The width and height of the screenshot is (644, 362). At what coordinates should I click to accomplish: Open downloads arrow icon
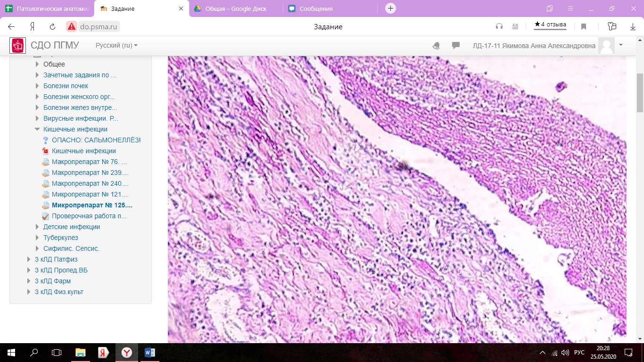tap(632, 27)
